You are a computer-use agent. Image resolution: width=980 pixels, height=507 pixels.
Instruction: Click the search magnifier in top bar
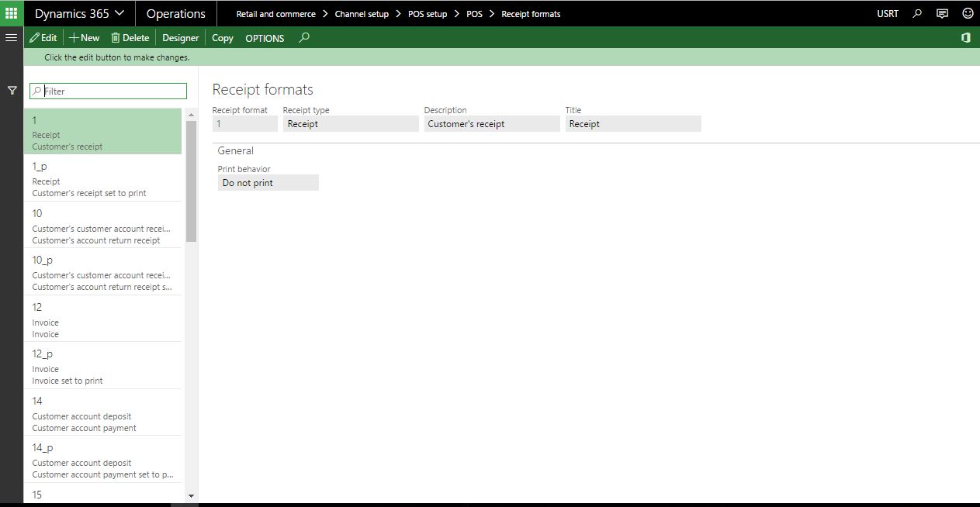point(917,13)
